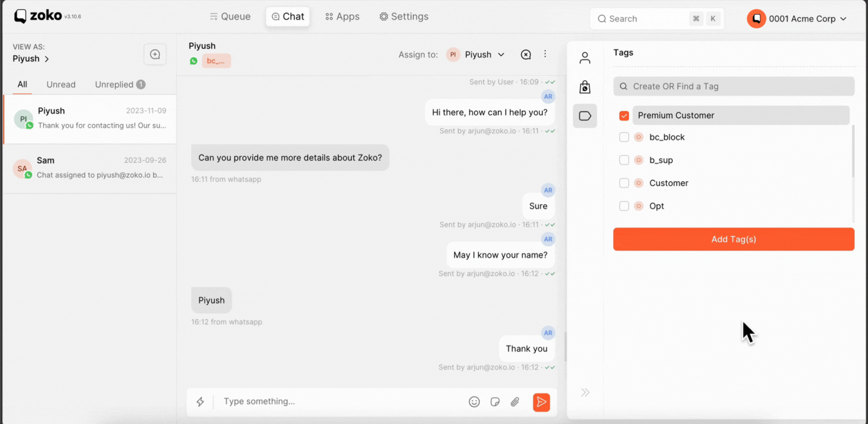Open the Settings tab
Image resolution: width=868 pixels, height=424 pixels.
tap(404, 17)
